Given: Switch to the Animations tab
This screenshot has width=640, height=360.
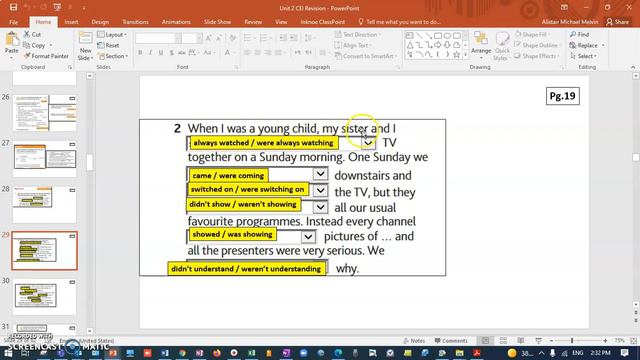Looking at the screenshot, I should click(176, 22).
